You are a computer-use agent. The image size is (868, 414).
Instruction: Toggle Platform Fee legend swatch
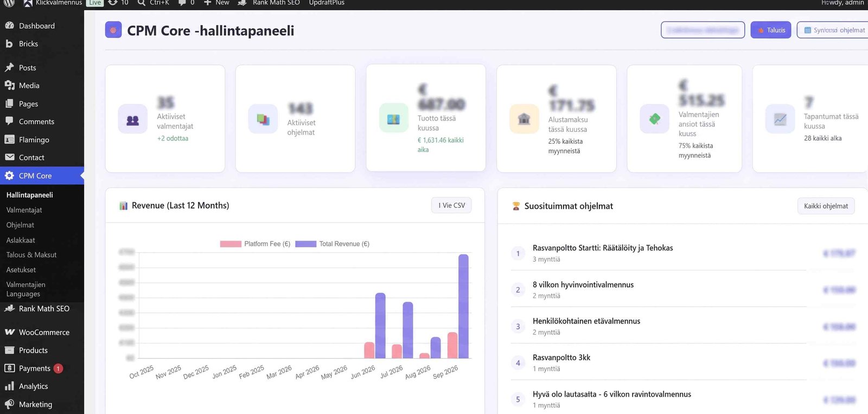[x=230, y=244]
